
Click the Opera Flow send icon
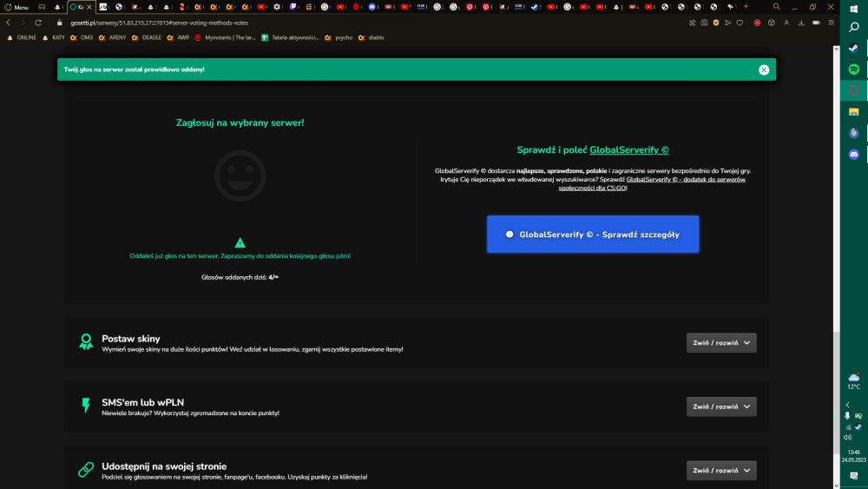coord(728,23)
